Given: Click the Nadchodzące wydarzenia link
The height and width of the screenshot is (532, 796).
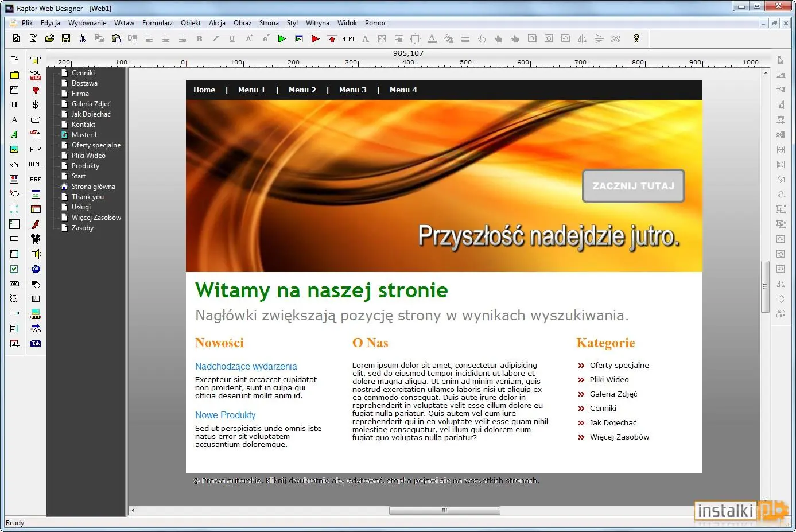Looking at the screenshot, I should point(246,366).
